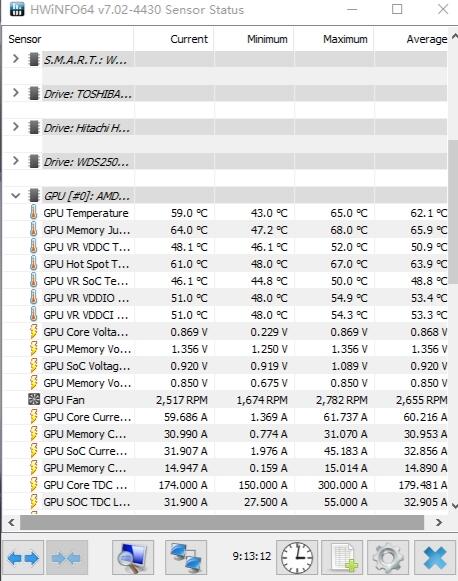This screenshot has height=581, width=458.
Task: Click the Sensor column header
Action: coord(67,39)
